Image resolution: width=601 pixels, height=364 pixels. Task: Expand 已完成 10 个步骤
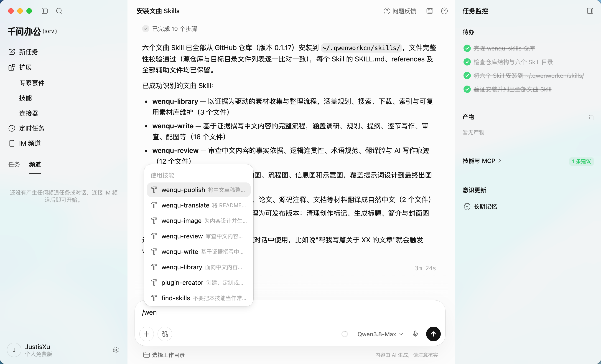(170, 29)
